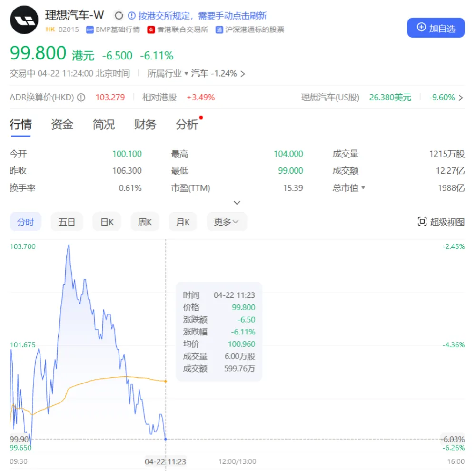Screen dimensions: 476x471
Task: Click the arrow after -9.60%
Action: pos(461,98)
